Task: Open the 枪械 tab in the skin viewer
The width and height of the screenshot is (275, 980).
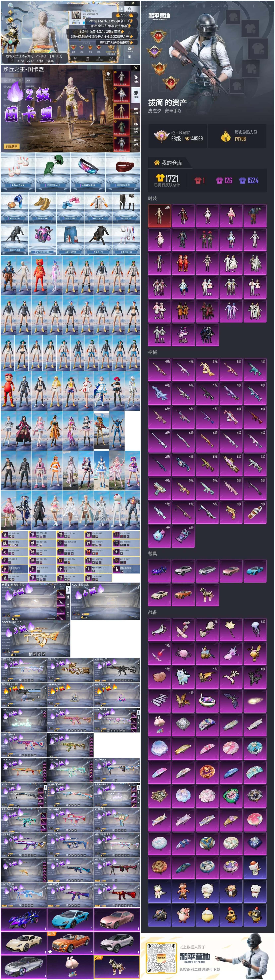Action: [136, 79]
